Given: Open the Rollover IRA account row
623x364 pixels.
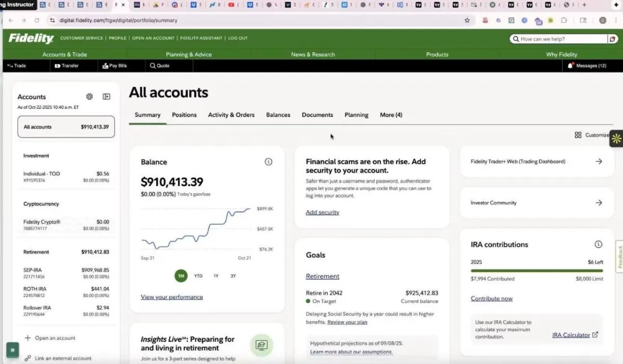Looking at the screenshot, I should pyautogui.click(x=66, y=311).
